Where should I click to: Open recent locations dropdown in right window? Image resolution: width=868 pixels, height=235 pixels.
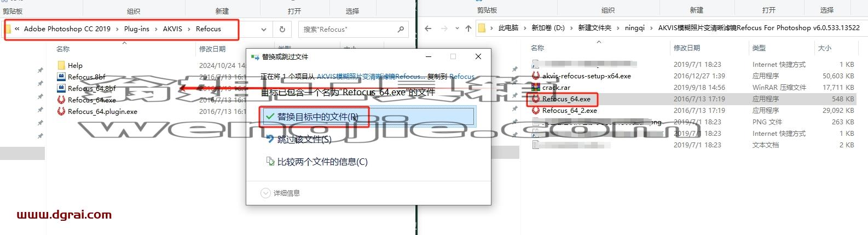tap(457, 28)
